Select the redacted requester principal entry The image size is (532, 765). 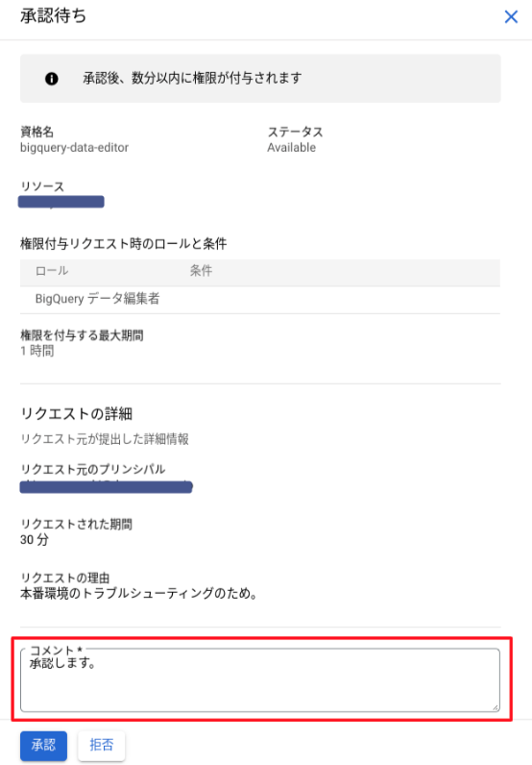point(106,486)
